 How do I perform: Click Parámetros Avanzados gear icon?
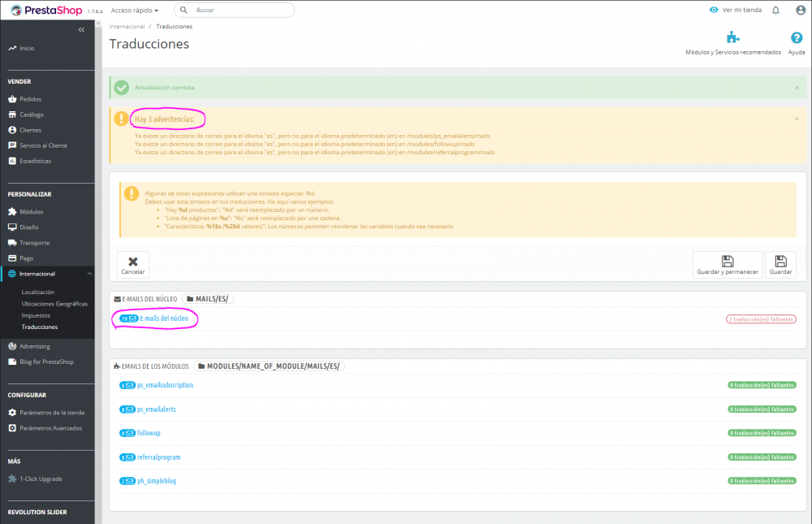pyautogui.click(x=12, y=428)
